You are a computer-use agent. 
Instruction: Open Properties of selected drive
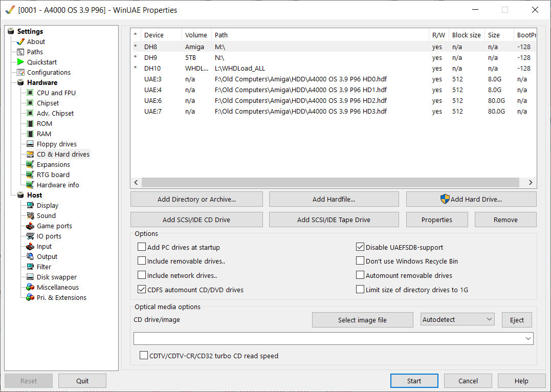437,220
